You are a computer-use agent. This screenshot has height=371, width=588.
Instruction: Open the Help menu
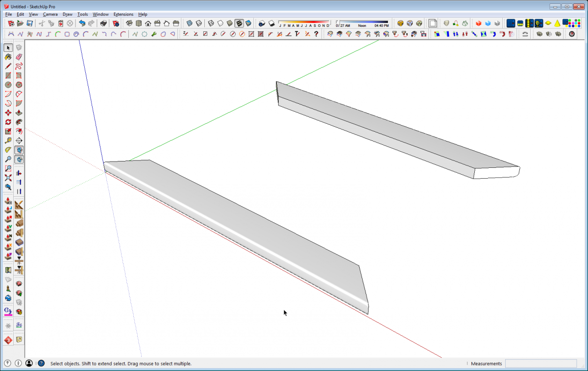pos(143,14)
